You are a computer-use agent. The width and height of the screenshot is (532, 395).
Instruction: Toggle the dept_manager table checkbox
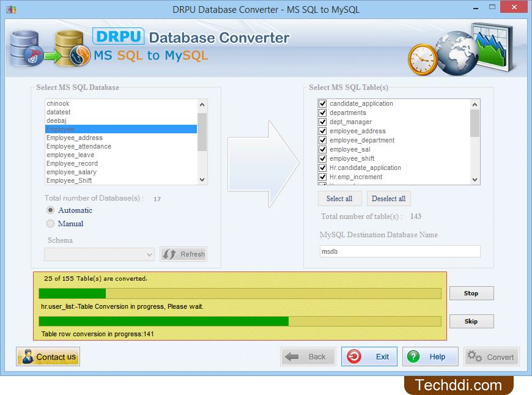323,122
